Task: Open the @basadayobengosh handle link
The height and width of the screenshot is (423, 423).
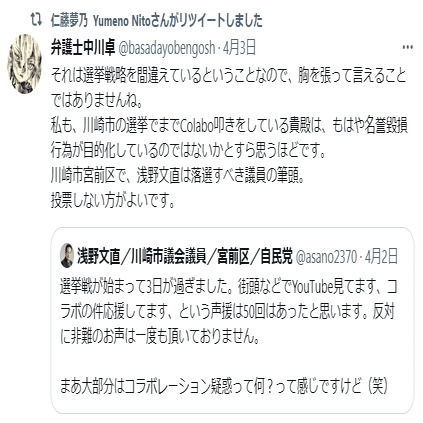Action: click(167, 48)
